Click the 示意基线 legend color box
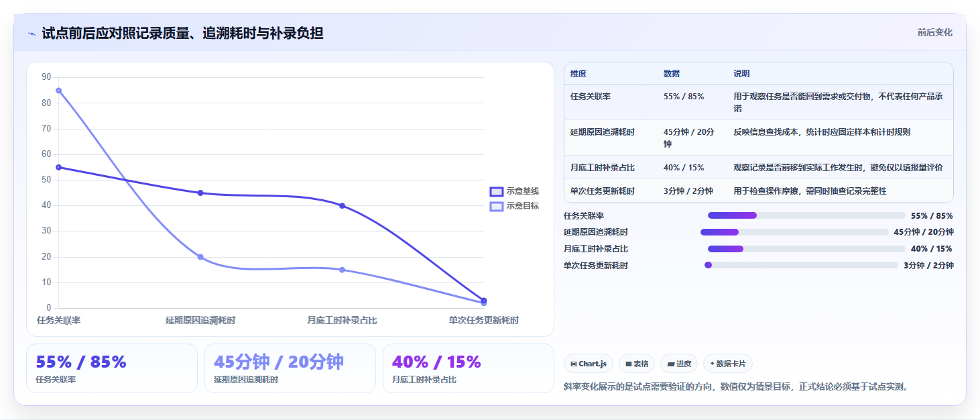The width and height of the screenshot is (980, 420). 497,191
